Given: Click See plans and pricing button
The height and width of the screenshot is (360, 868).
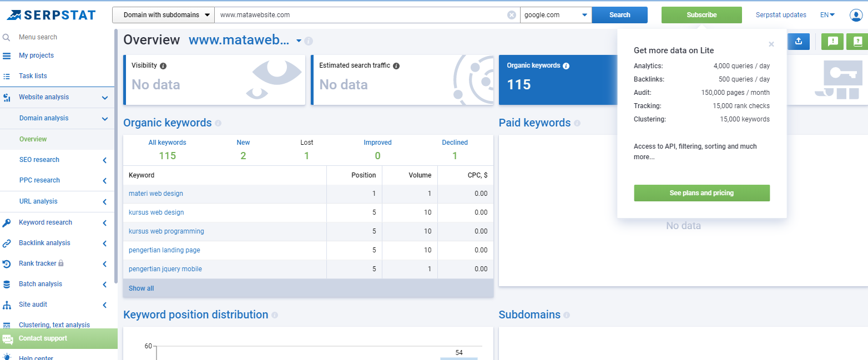Looking at the screenshot, I should (702, 193).
